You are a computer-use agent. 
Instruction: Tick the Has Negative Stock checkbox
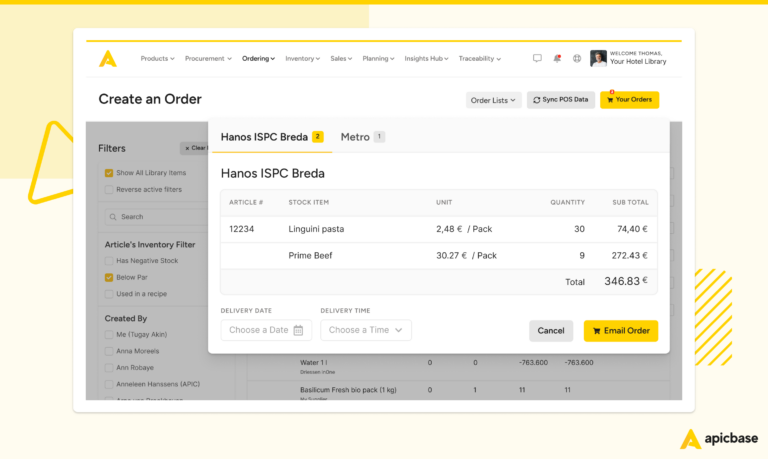109,261
